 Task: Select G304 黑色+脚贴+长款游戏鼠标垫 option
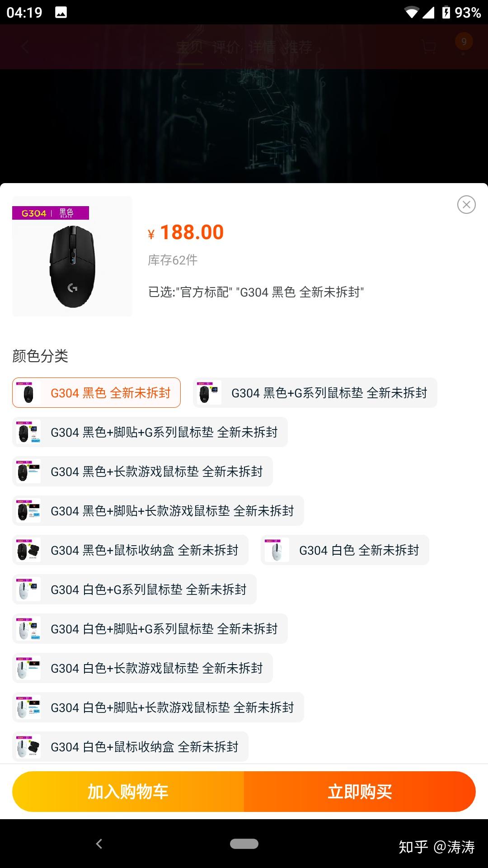click(158, 511)
